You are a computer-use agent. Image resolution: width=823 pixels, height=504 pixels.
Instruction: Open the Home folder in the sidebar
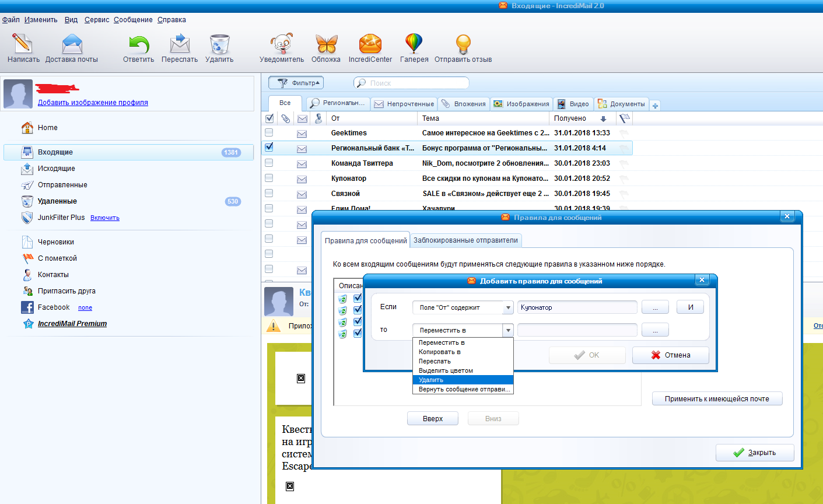point(48,128)
